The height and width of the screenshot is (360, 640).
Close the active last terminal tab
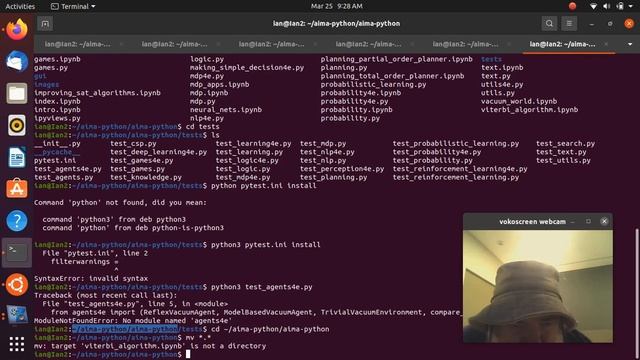(x=606, y=44)
